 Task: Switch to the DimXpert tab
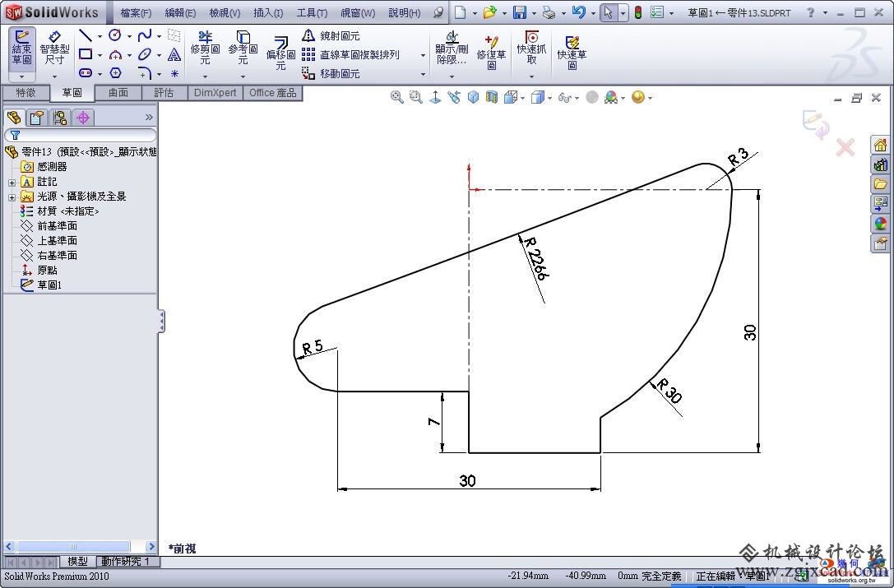tap(215, 93)
